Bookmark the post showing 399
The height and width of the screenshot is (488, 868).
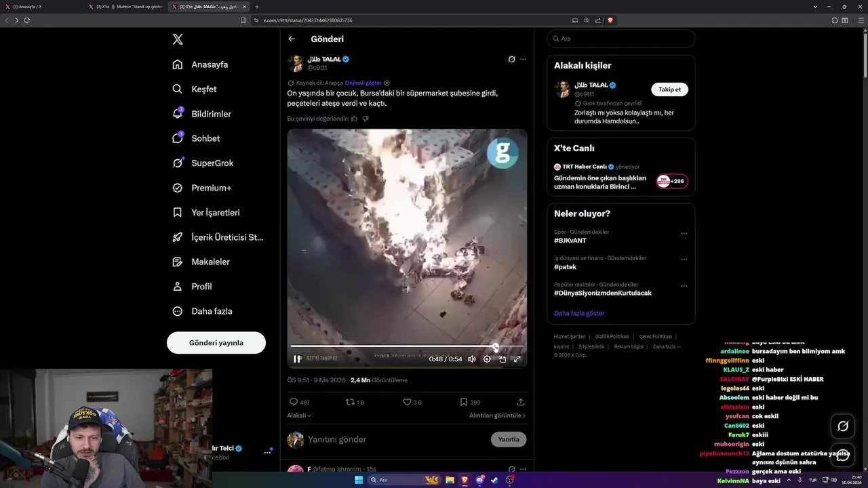[464, 402]
